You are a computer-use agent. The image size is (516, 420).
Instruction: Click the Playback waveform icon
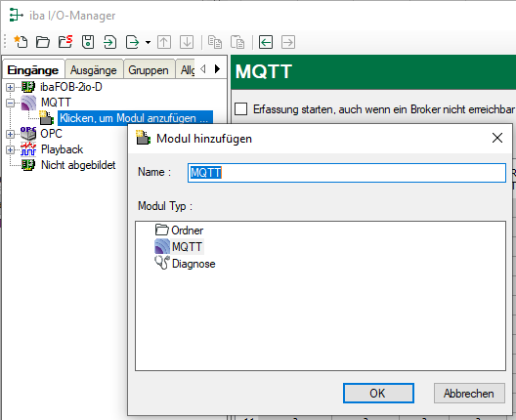point(28,149)
